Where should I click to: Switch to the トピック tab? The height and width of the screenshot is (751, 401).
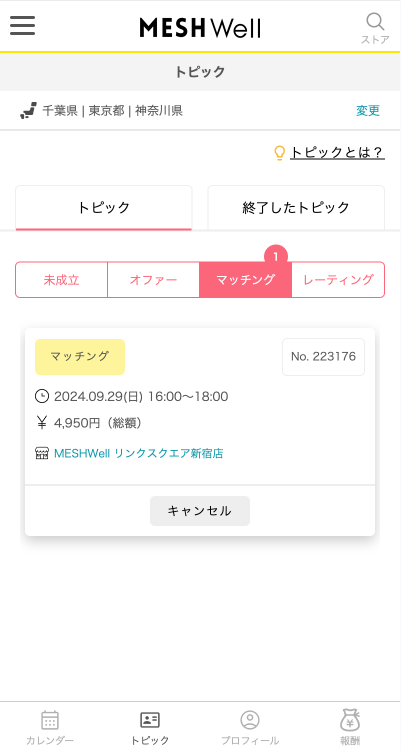pyautogui.click(x=104, y=208)
